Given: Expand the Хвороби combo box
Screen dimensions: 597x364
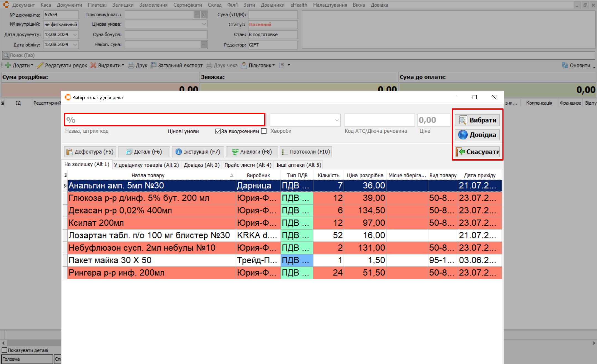Looking at the screenshot, I should coord(337,120).
